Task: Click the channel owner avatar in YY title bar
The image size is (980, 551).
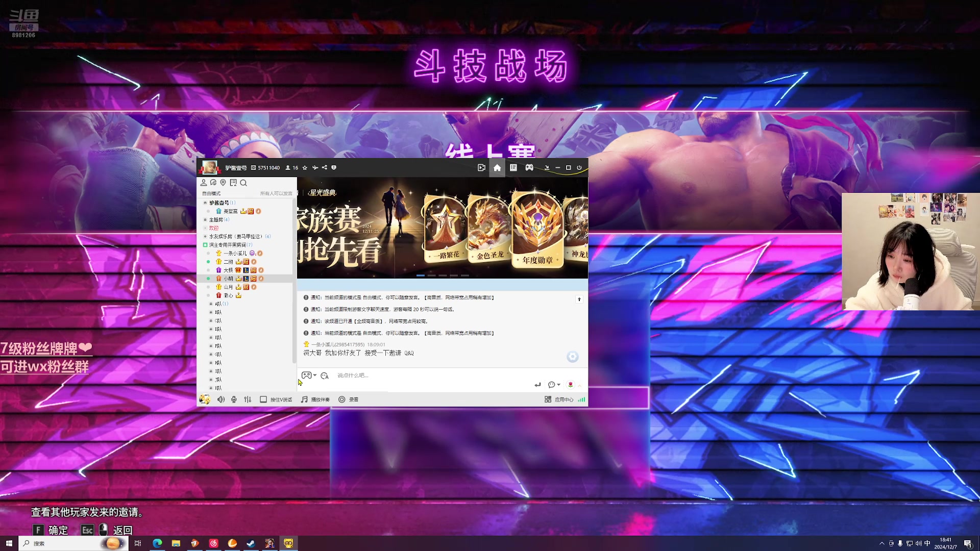Action: pyautogui.click(x=209, y=167)
